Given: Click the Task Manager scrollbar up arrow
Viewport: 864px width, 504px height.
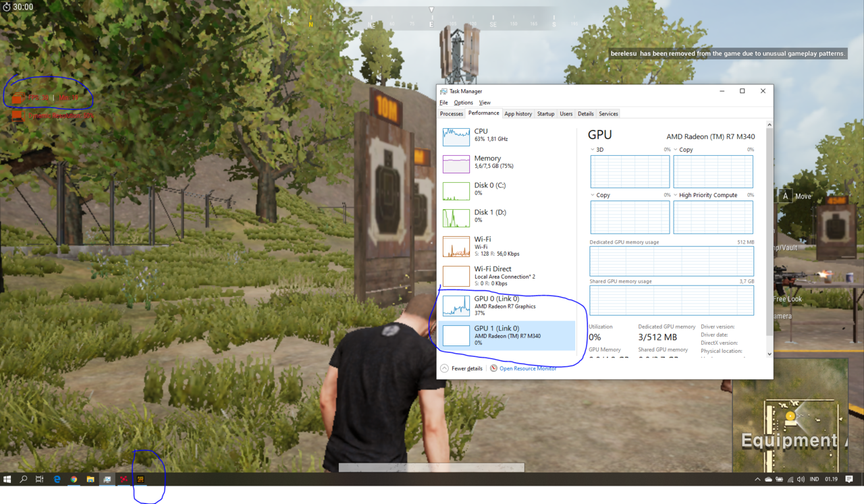Looking at the screenshot, I should [769, 125].
